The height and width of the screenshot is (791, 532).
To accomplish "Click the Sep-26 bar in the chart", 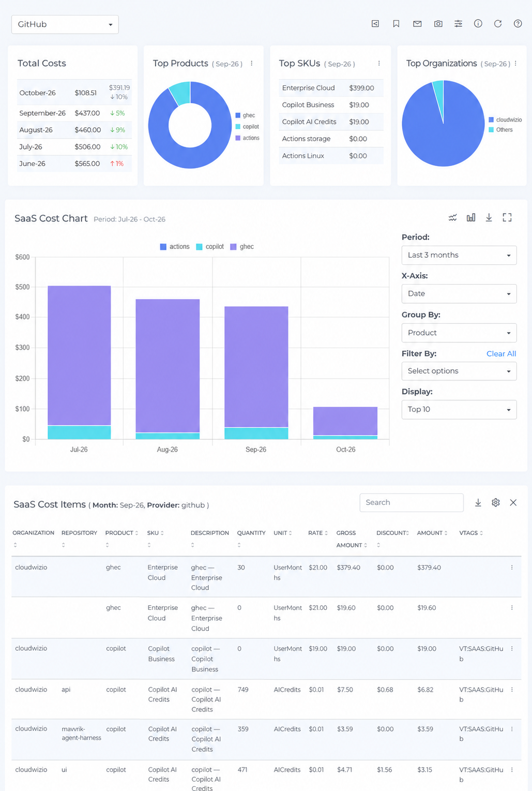I will [x=256, y=373].
